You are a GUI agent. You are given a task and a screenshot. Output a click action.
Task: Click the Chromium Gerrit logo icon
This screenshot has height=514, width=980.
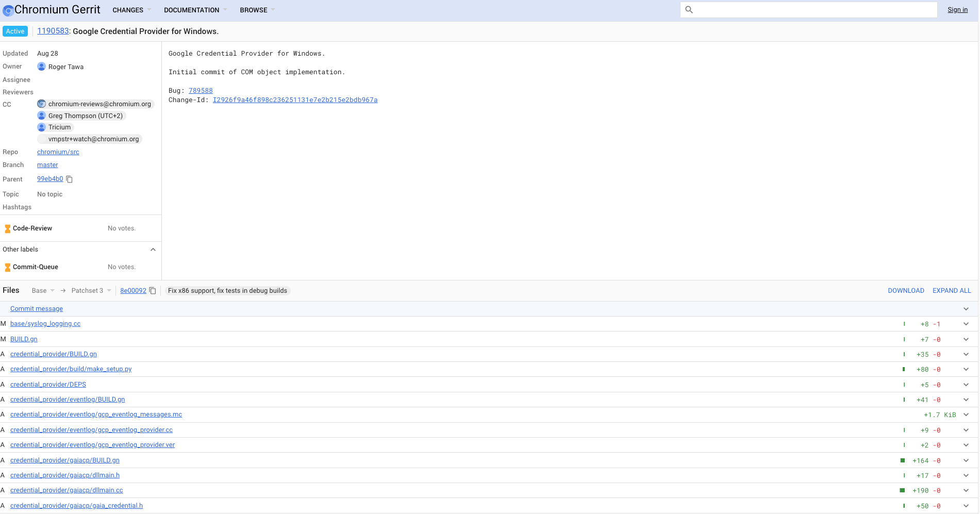tap(8, 10)
